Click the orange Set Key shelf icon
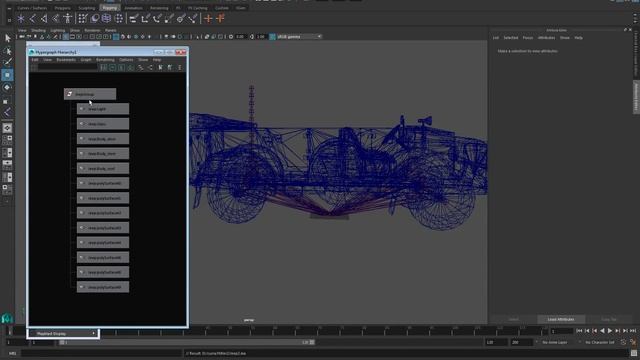Image resolution: width=640 pixels, height=360 pixels. coord(208,18)
